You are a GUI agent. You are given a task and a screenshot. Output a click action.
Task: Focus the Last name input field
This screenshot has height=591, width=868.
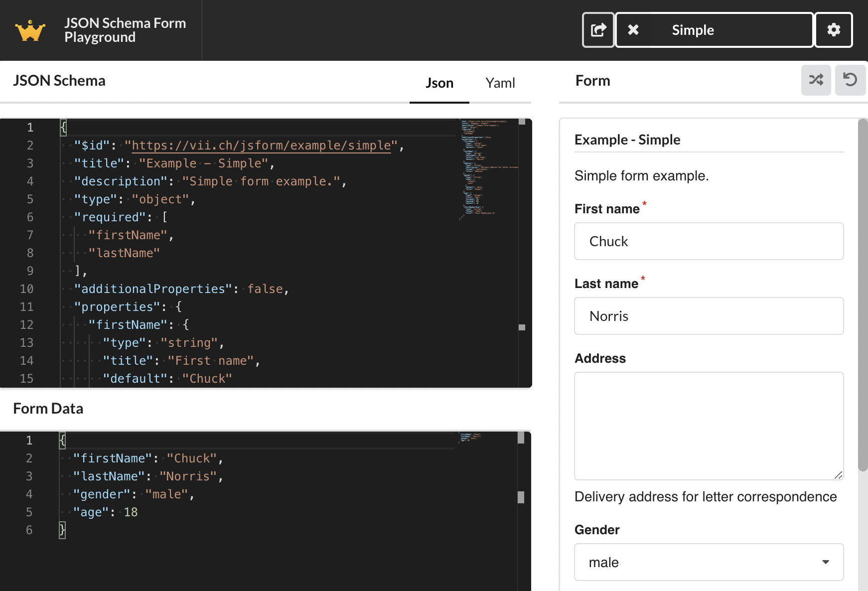click(x=709, y=316)
